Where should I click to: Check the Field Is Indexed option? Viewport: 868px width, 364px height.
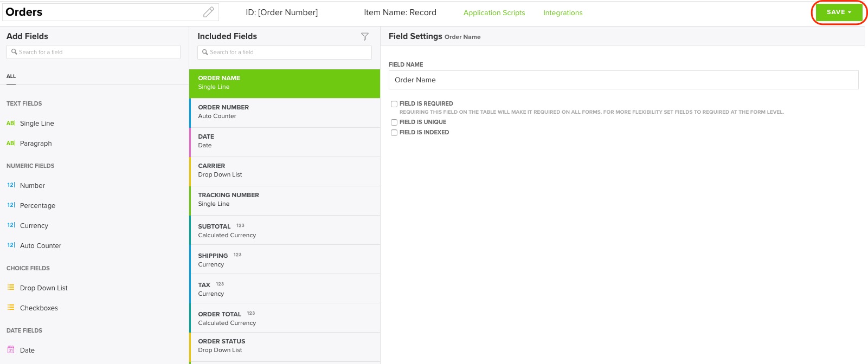[394, 132]
